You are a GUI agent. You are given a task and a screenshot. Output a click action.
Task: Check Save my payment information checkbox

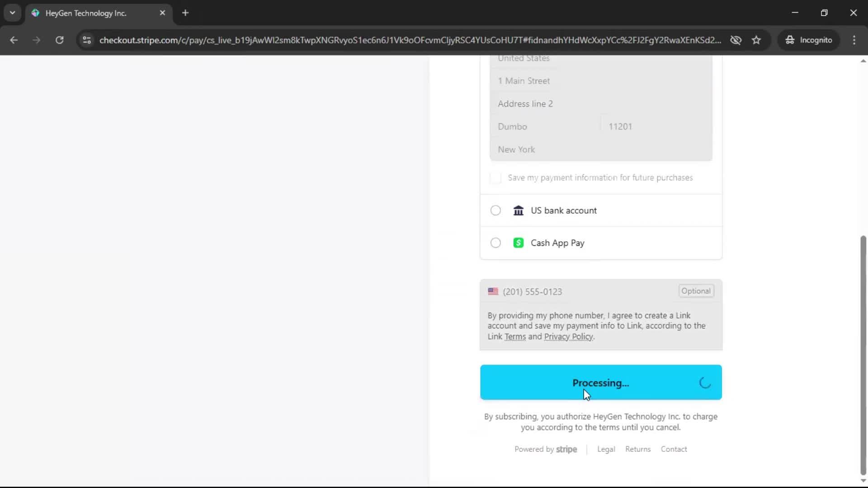click(495, 178)
